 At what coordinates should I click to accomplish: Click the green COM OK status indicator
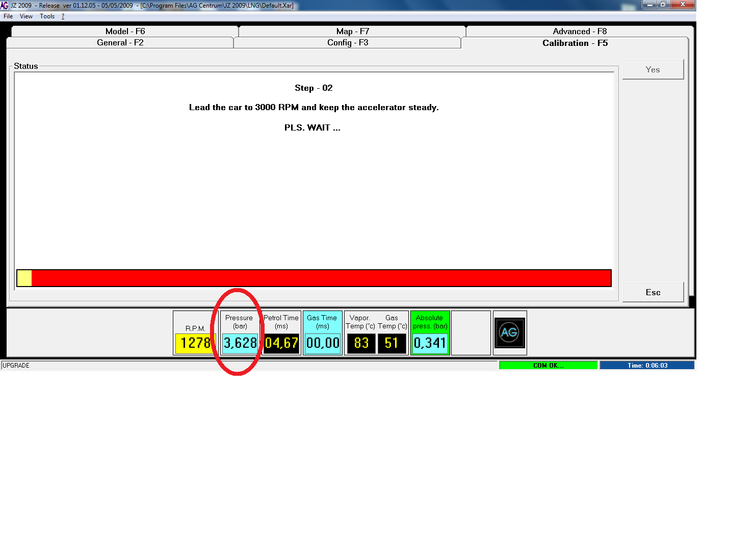tap(548, 366)
